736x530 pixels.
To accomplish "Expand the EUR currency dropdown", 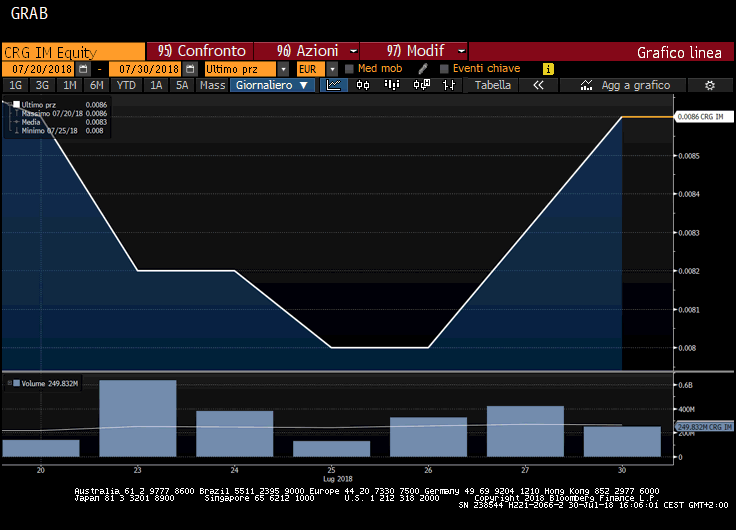I will point(332,69).
